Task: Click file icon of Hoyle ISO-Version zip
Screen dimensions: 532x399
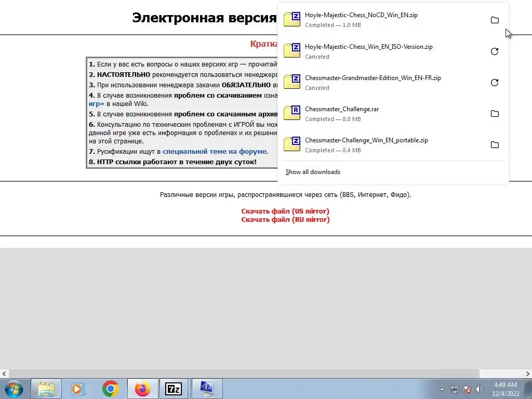Action: [292, 50]
